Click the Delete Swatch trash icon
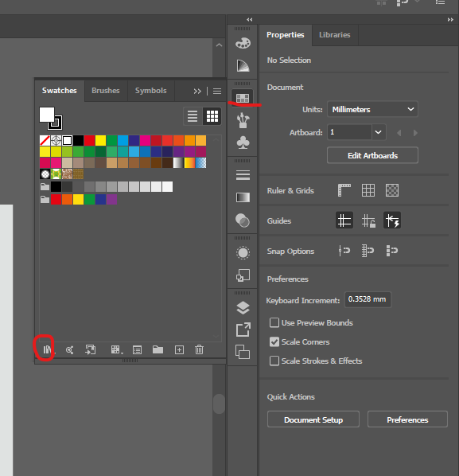459x476 pixels. point(199,349)
